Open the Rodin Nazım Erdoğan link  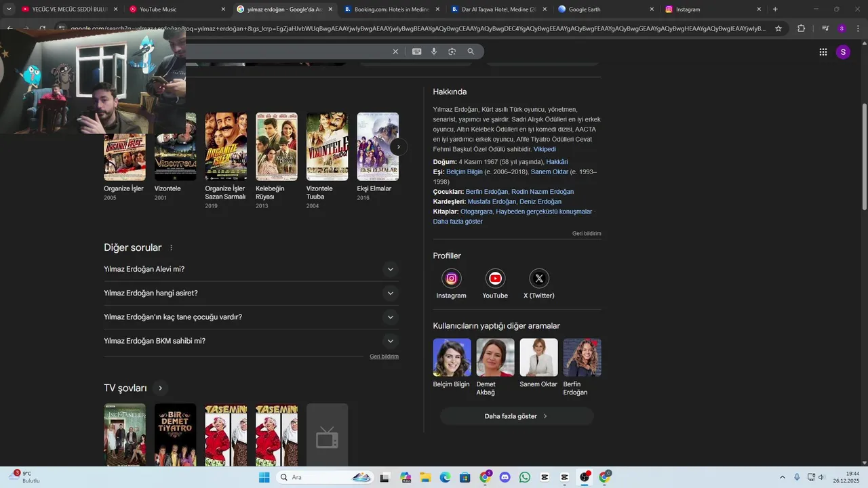pyautogui.click(x=542, y=192)
